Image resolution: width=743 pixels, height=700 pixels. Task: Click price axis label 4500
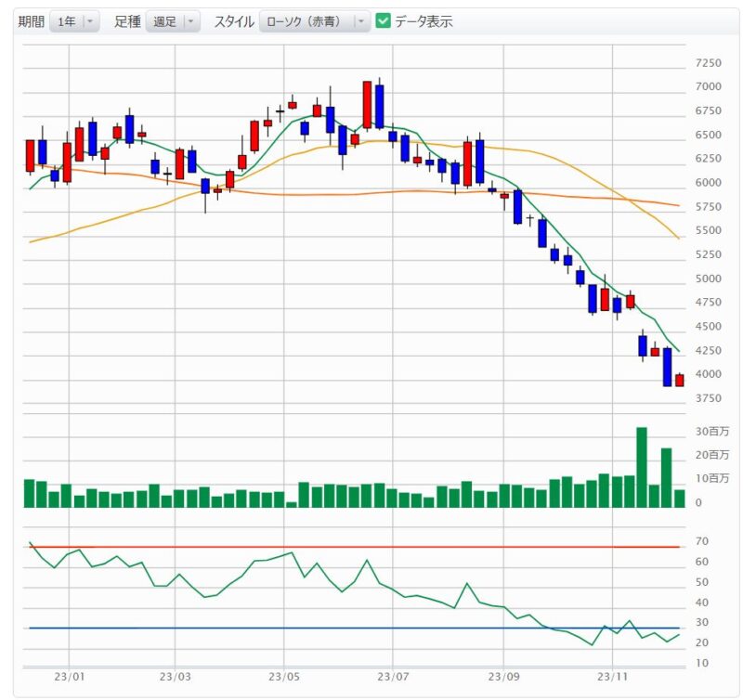point(708,326)
